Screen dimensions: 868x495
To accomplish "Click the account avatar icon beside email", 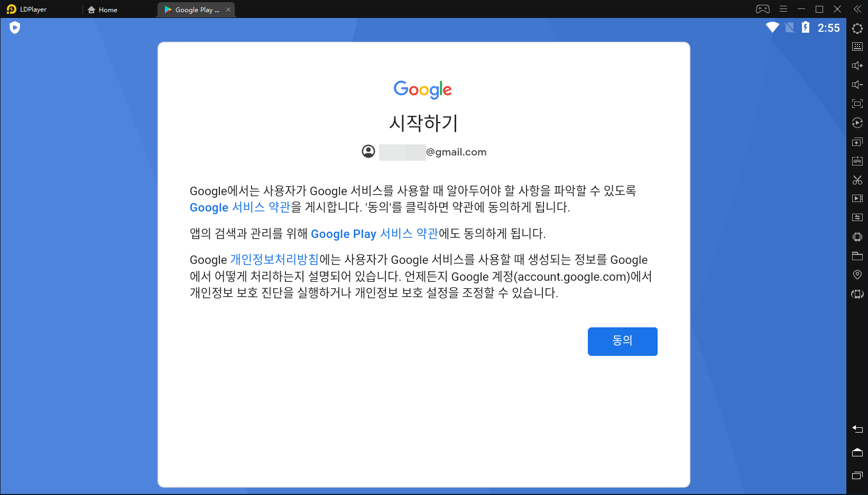I will (x=368, y=152).
